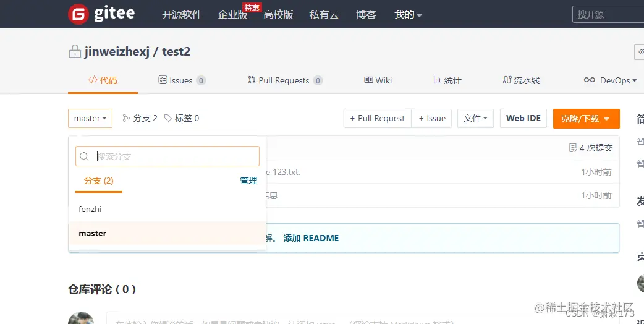The height and width of the screenshot is (324, 644).
Task: Select the master branch in list
Action: coord(167,233)
